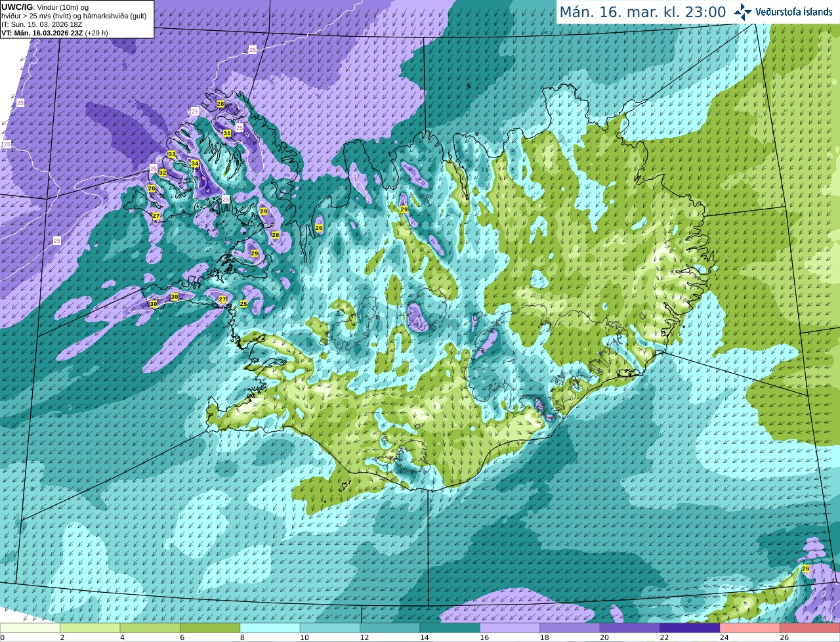Click the yellow 32 maximum gust label

[162, 173]
